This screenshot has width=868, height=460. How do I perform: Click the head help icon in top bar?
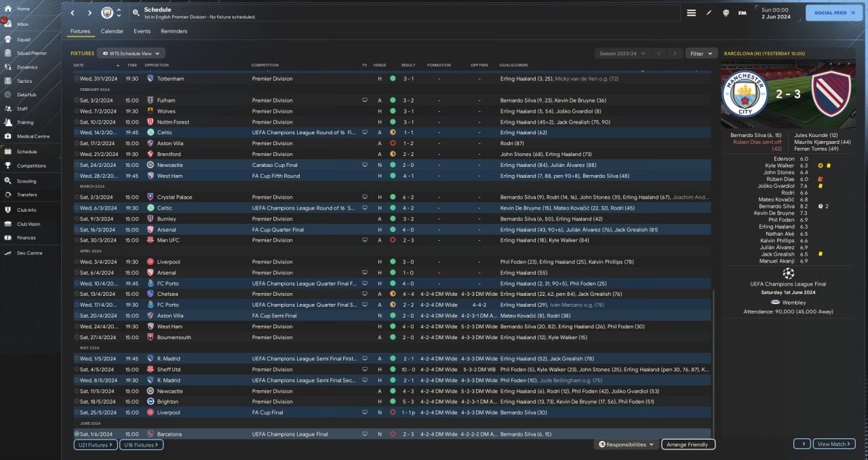[726, 13]
